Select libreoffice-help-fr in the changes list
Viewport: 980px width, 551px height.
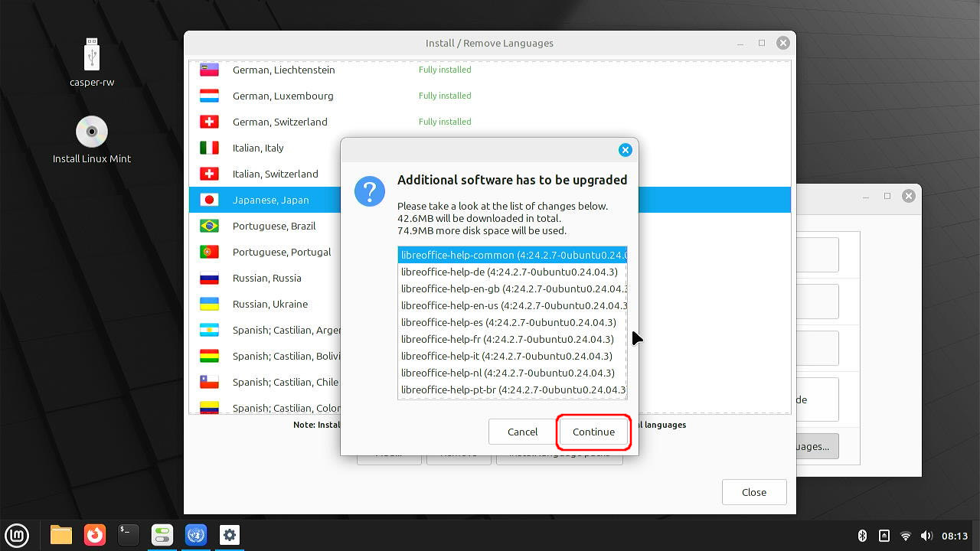pos(507,339)
